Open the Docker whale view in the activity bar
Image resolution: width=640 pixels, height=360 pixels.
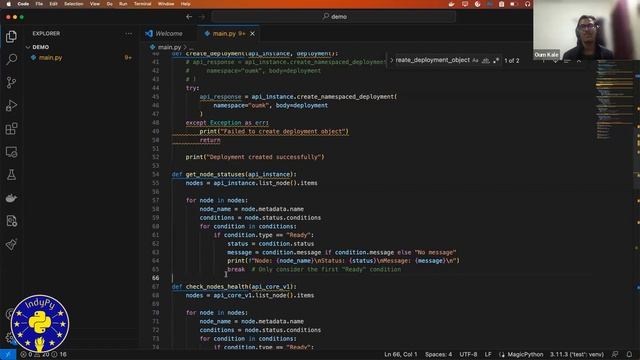point(11,198)
